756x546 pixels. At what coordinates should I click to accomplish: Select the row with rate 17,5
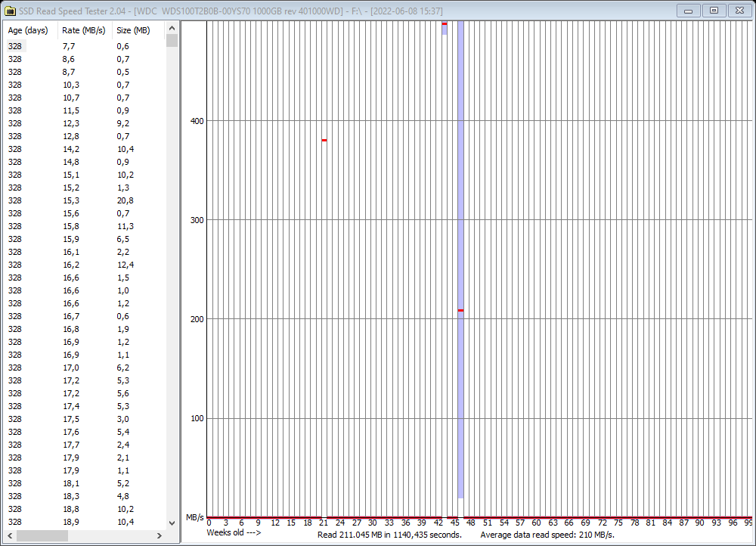(85, 419)
